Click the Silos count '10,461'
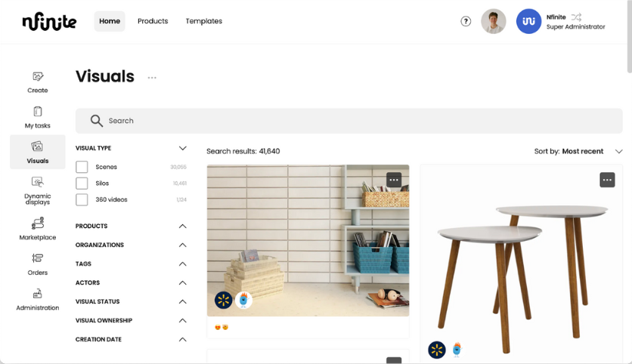This screenshot has width=632, height=364. 180,184
